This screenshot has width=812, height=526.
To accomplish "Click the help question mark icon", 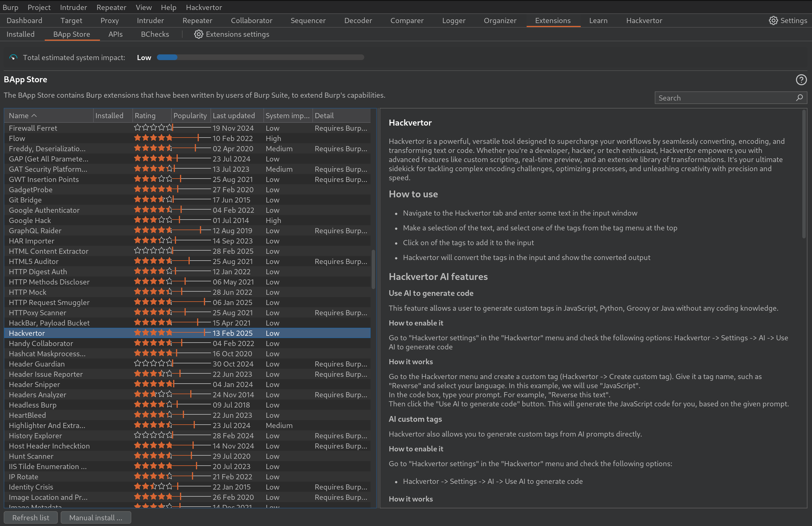I will (801, 80).
